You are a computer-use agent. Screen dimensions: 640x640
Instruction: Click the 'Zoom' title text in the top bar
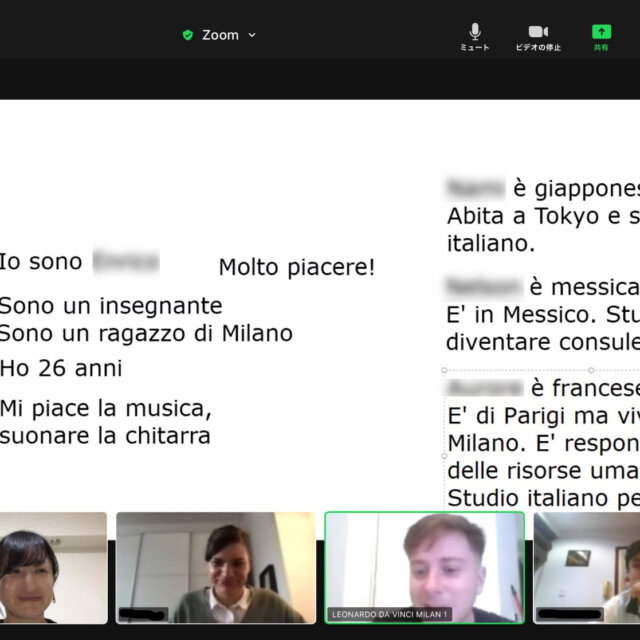coord(220,35)
